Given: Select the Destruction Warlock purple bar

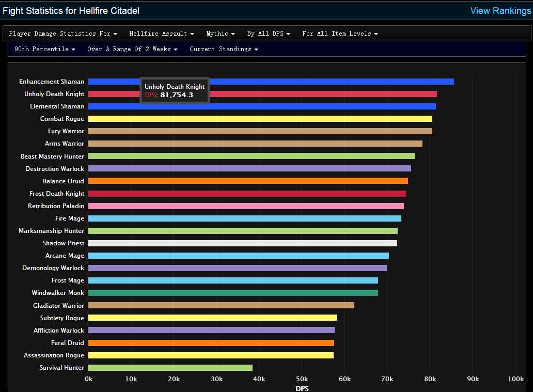Looking at the screenshot, I should (x=249, y=168).
